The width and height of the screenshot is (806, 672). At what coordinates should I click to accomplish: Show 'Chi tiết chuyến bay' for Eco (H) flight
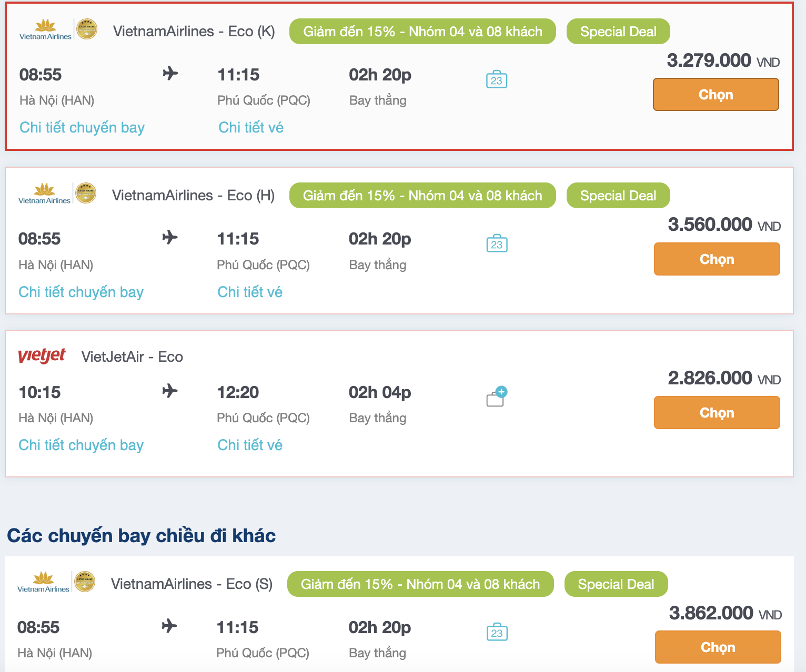(81, 292)
